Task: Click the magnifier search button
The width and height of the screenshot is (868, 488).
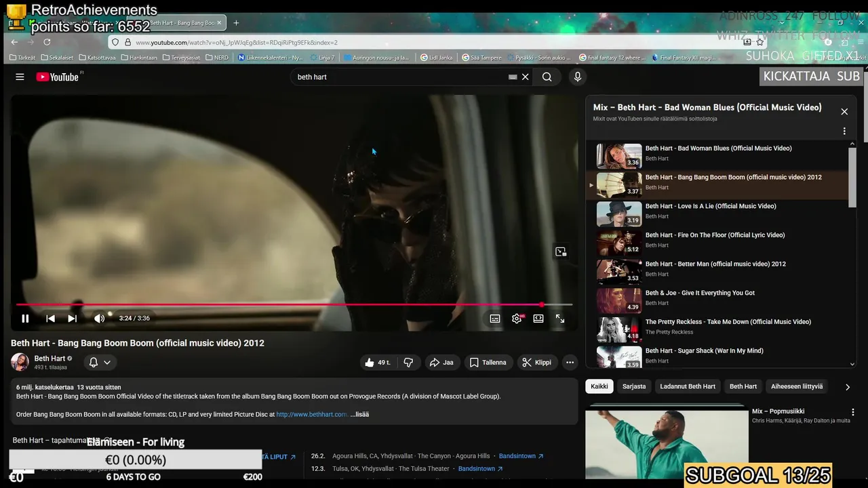Action: 547,77
